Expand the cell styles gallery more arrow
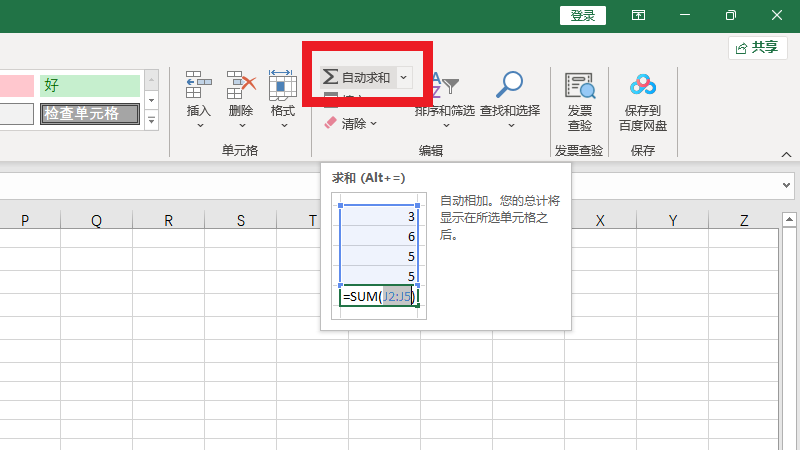The width and height of the screenshot is (800, 450). 152,120
